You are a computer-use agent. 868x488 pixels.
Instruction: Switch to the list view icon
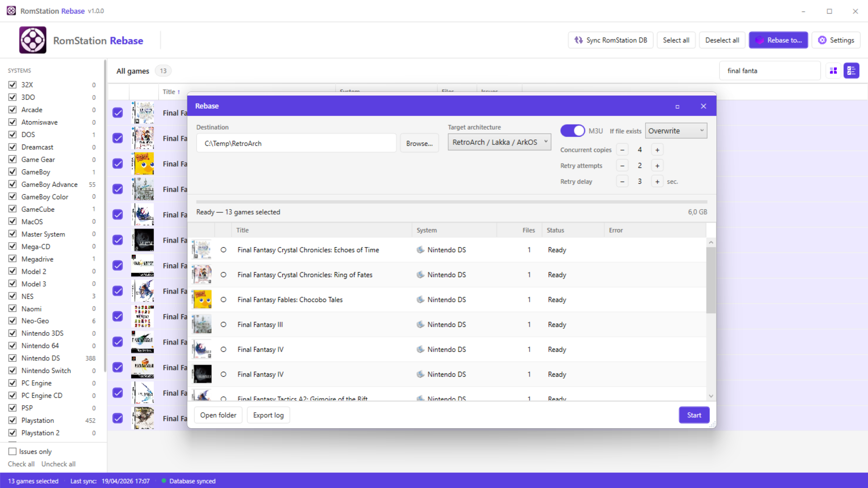point(851,71)
